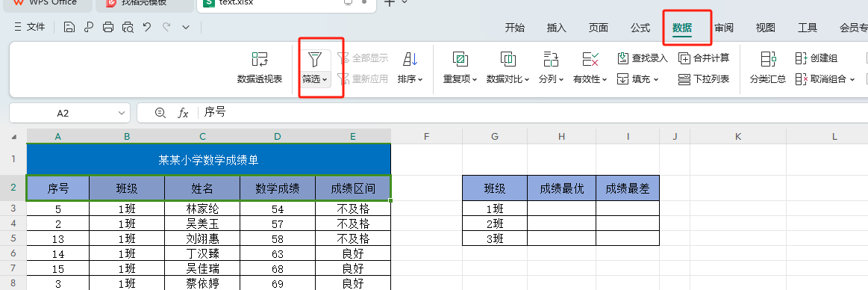The image size is (868, 290).
Task: Click the cell with score 63
Action: click(278, 254)
